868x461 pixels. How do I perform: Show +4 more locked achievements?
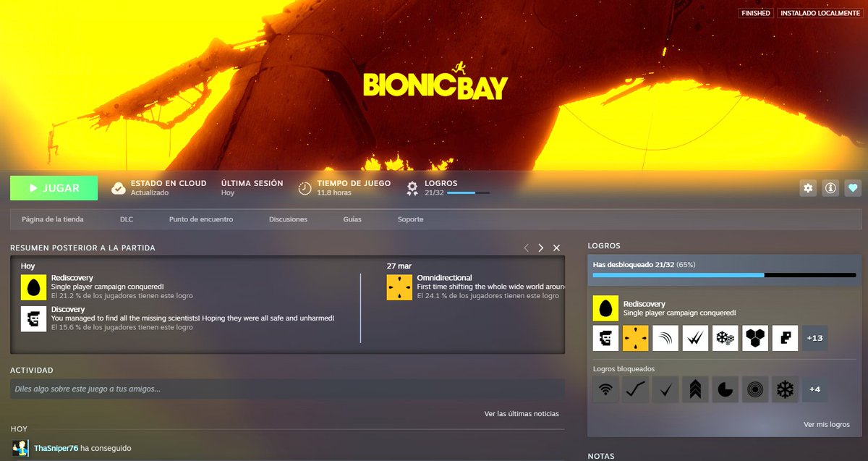tap(814, 389)
